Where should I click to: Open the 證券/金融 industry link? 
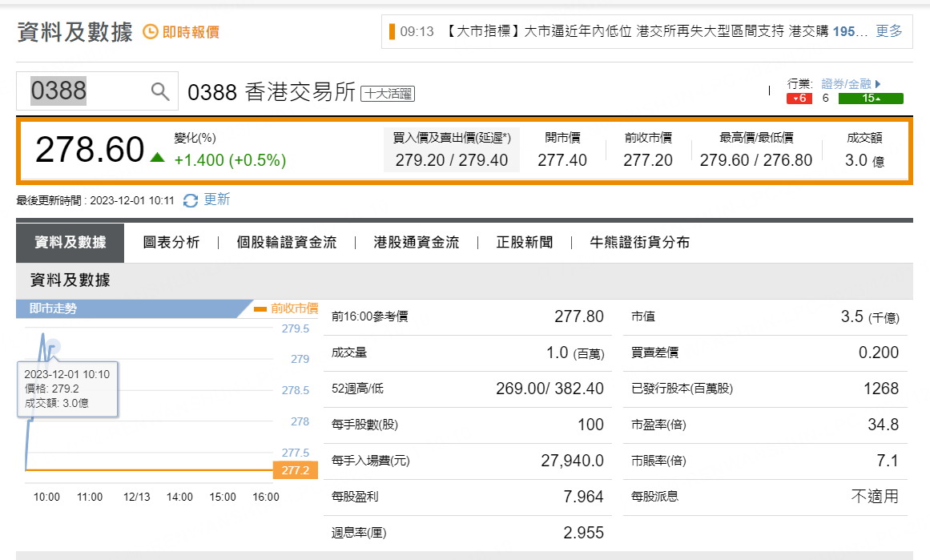(x=846, y=84)
